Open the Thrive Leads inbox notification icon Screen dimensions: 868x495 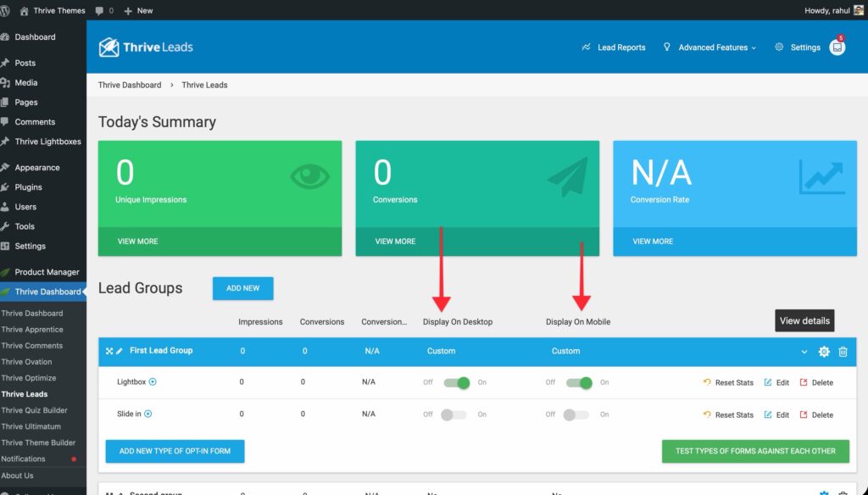837,48
